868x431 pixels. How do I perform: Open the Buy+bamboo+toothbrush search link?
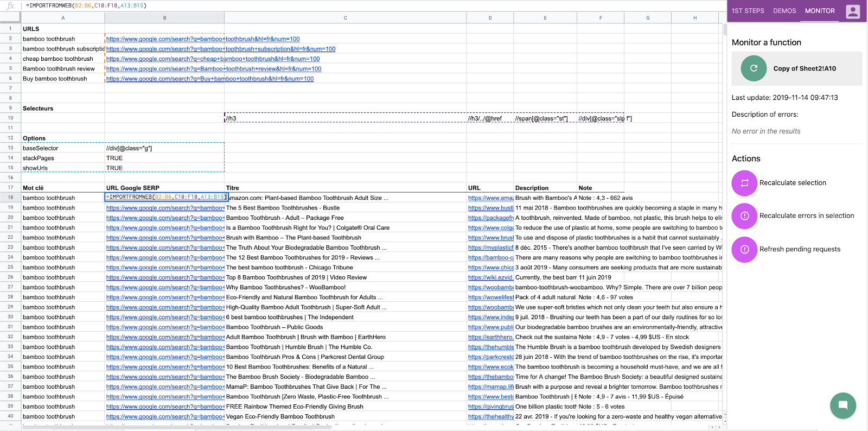pyautogui.click(x=210, y=79)
